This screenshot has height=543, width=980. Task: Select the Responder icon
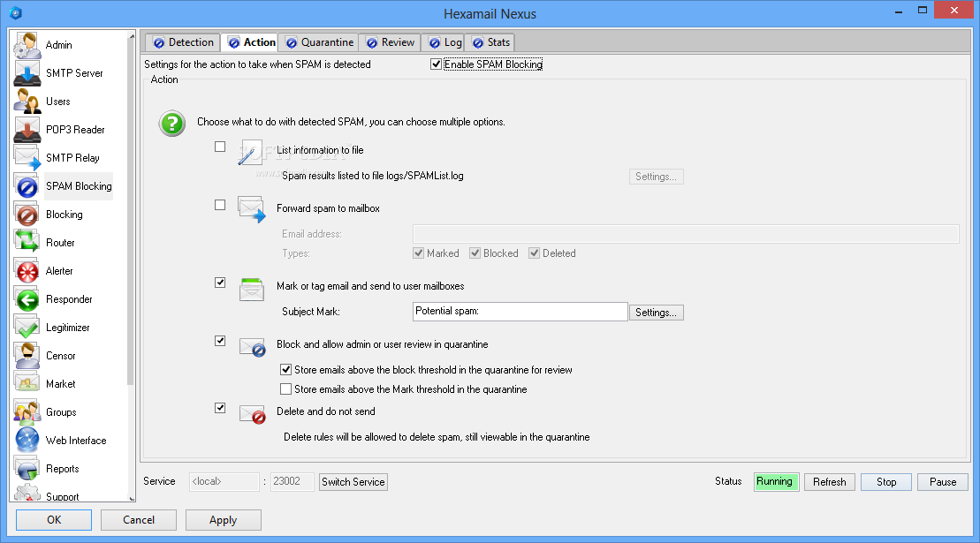pos(27,299)
